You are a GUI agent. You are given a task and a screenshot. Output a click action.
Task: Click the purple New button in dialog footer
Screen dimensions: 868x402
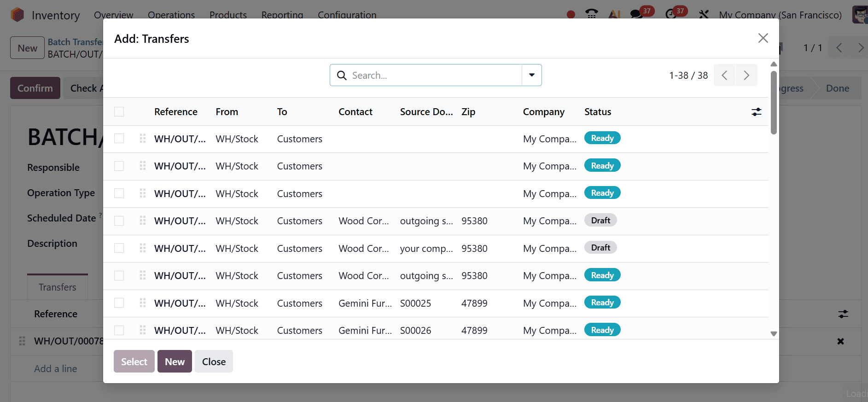175,361
